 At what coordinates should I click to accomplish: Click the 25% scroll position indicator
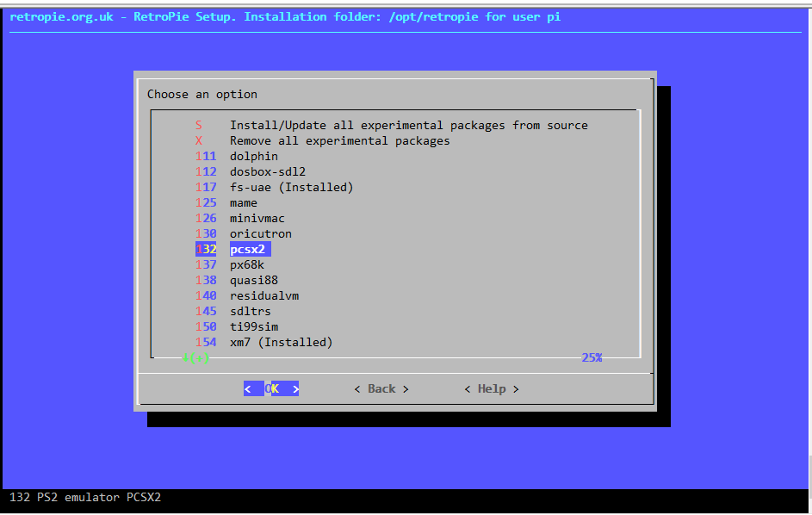592,357
